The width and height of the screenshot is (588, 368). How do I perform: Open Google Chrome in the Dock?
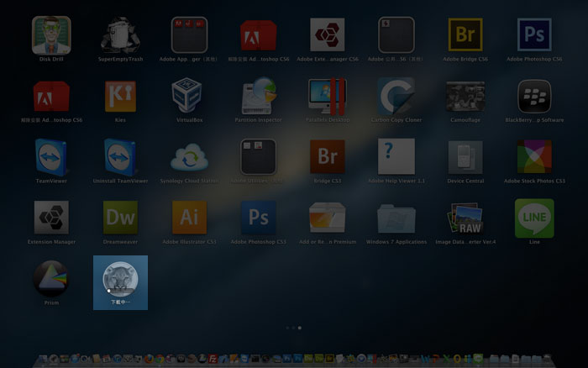(x=160, y=359)
